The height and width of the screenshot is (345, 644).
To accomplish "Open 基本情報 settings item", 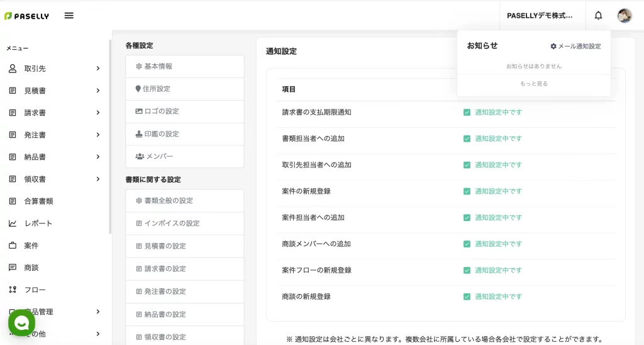I will point(184,66).
